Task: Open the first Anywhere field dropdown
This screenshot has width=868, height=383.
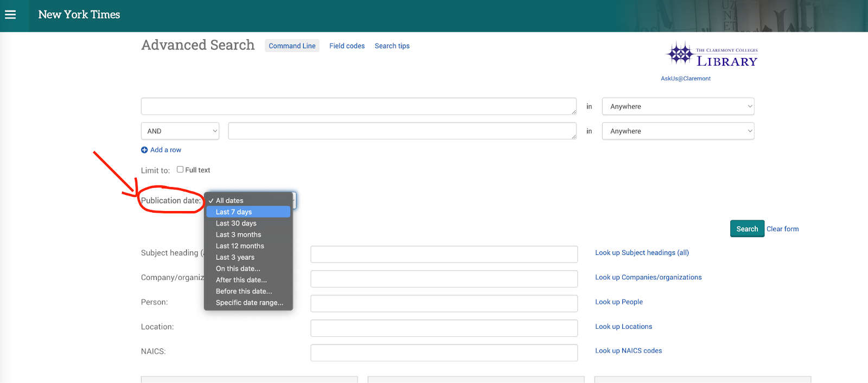Action: [678, 106]
